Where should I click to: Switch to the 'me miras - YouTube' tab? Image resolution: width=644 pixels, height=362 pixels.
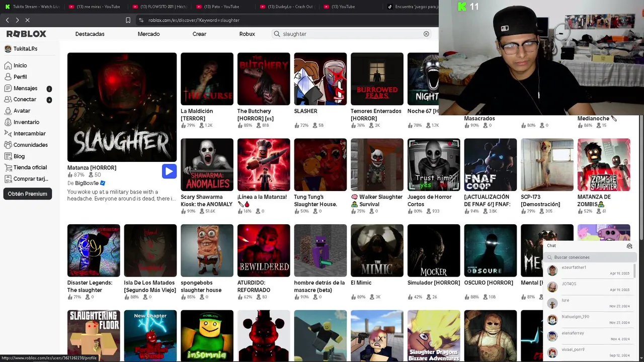click(x=95, y=7)
